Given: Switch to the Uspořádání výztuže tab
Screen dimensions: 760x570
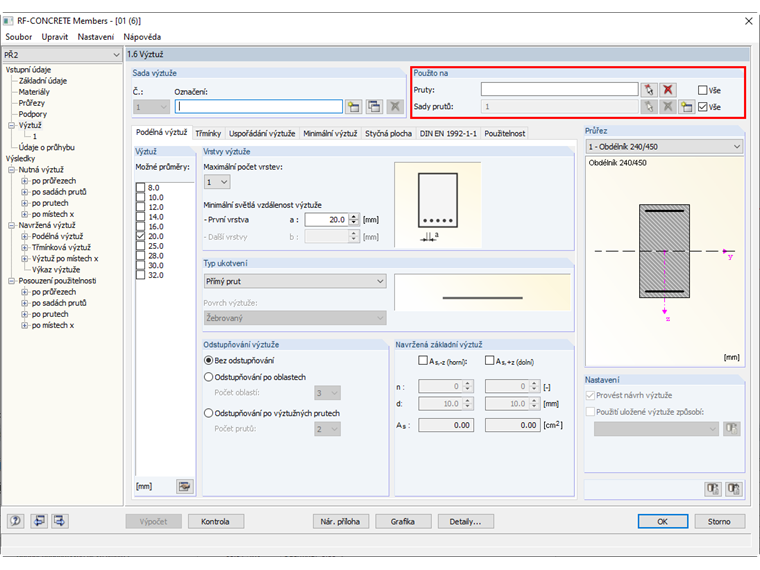Looking at the screenshot, I should tap(262, 133).
